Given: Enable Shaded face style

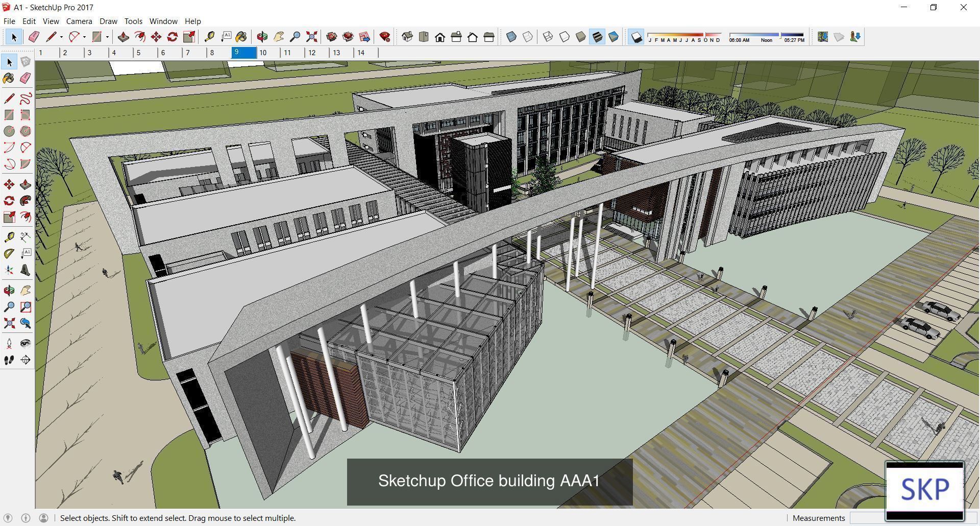Looking at the screenshot, I should tap(581, 37).
